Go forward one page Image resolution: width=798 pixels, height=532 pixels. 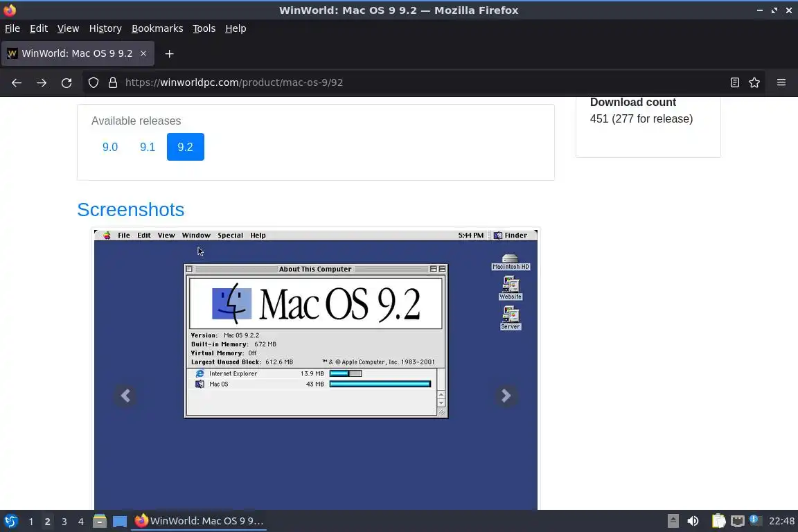click(42, 82)
